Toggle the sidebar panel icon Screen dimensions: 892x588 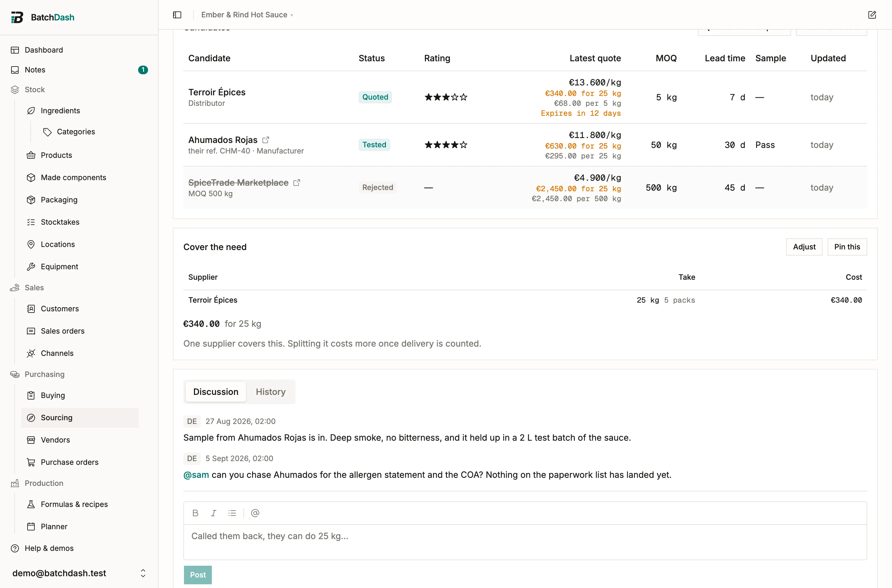click(177, 15)
